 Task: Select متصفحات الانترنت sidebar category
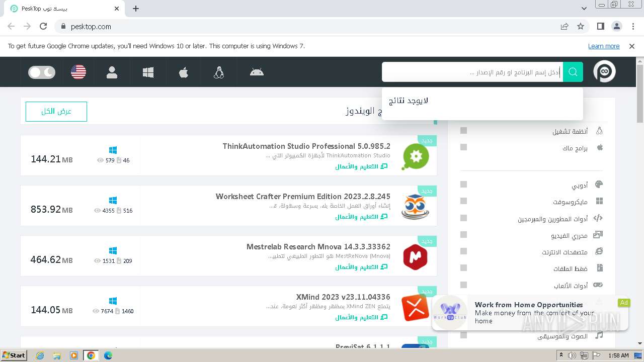point(565,252)
